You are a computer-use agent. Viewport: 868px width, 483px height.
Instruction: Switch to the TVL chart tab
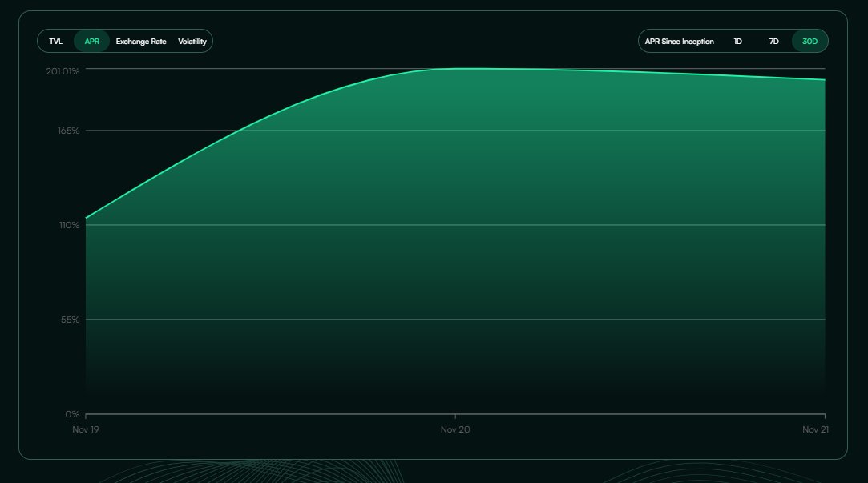54,41
